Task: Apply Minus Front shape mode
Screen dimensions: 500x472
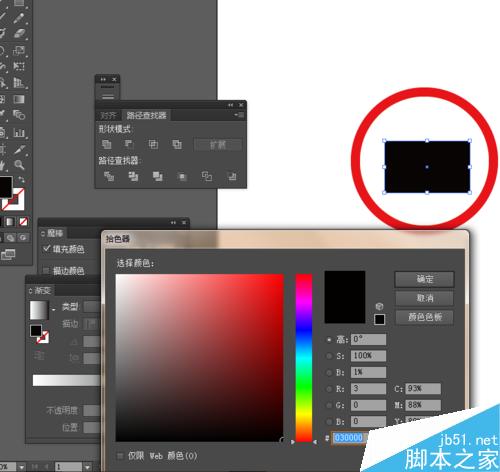Action: (129, 144)
